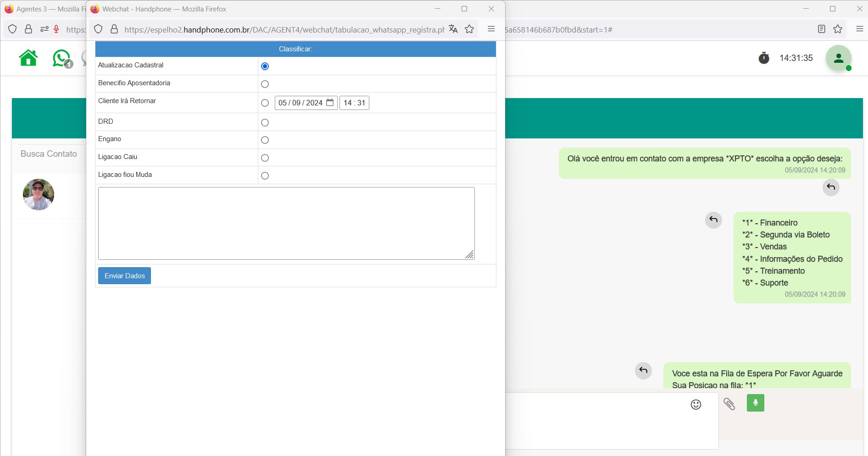
Task: Click the user profile avatar icon
Action: point(838,58)
